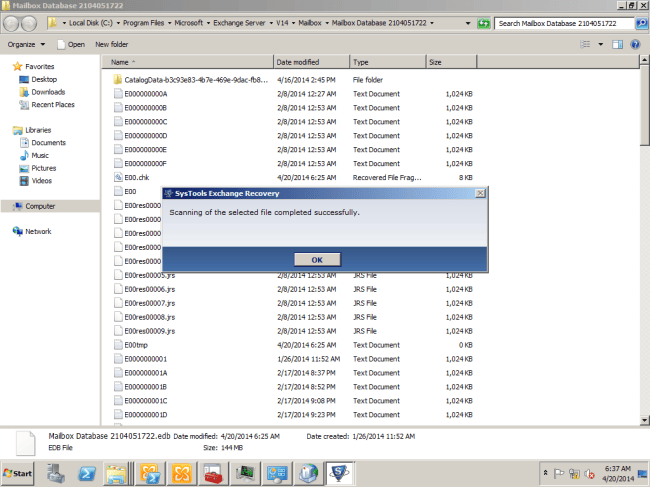Select Downloads under Favorites
Image resolution: width=650 pixels, height=487 pixels.
pyautogui.click(x=48, y=92)
